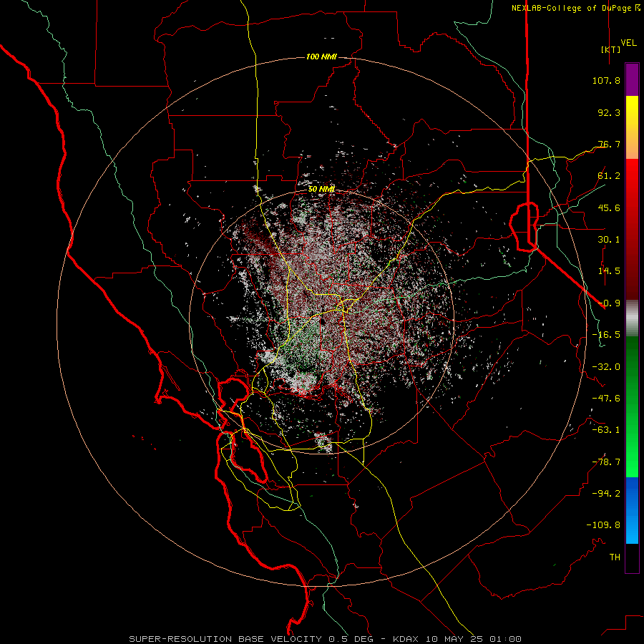Click the -16.5 velocity scale value

tap(606, 335)
